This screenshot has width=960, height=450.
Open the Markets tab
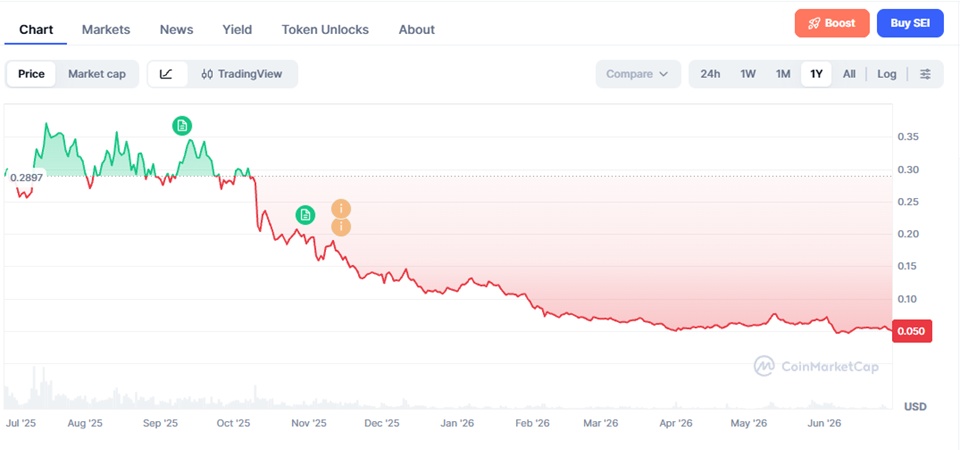(x=106, y=29)
